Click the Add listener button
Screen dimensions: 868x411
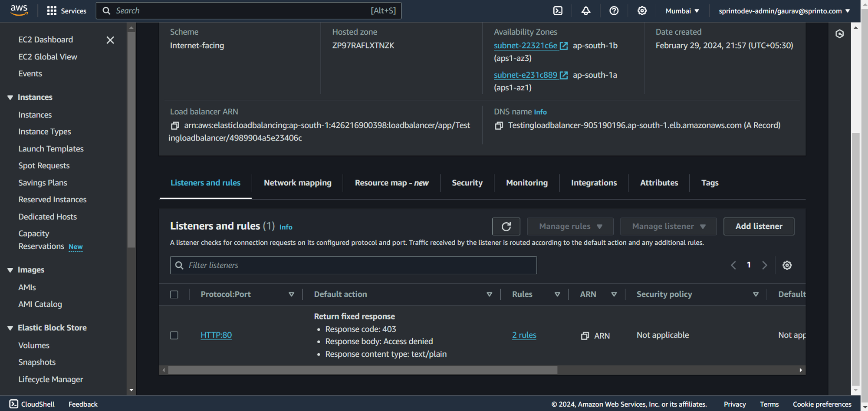point(759,227)
